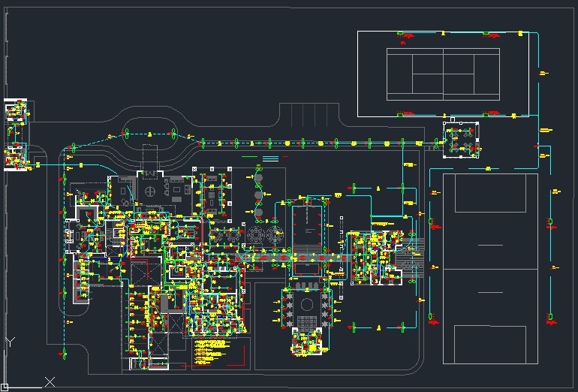Select the white fence rectangle around the tennis court

[443, 74]
